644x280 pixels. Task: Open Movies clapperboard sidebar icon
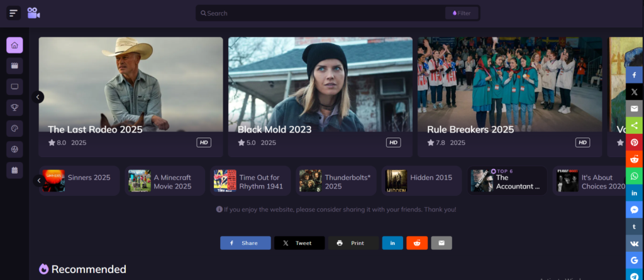pyautogui.click(x=14, y=65)
